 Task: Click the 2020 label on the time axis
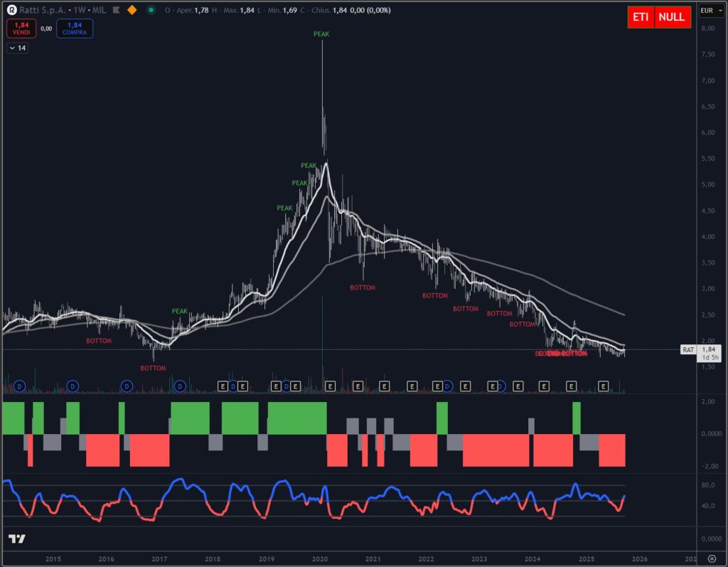pos(320,559)
